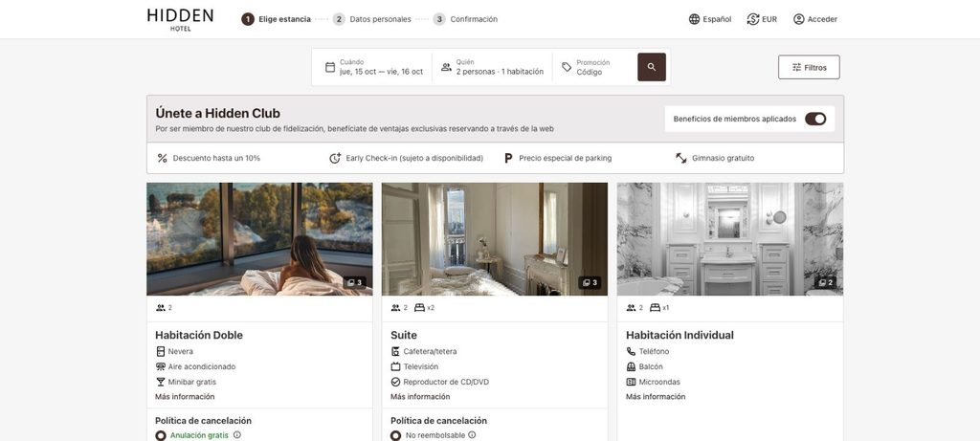Click the photo gallery counter on Suite image

(590, 283)
